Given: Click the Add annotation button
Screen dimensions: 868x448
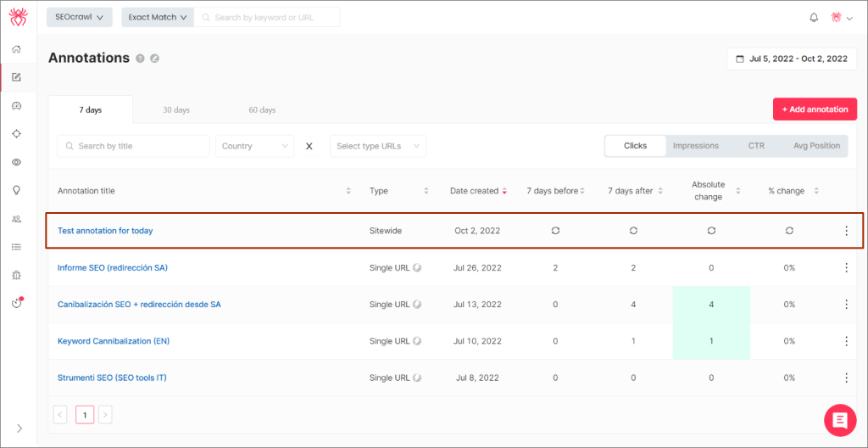Looking at the screenshot, I should pyautogui.click(x=815, y=109).
